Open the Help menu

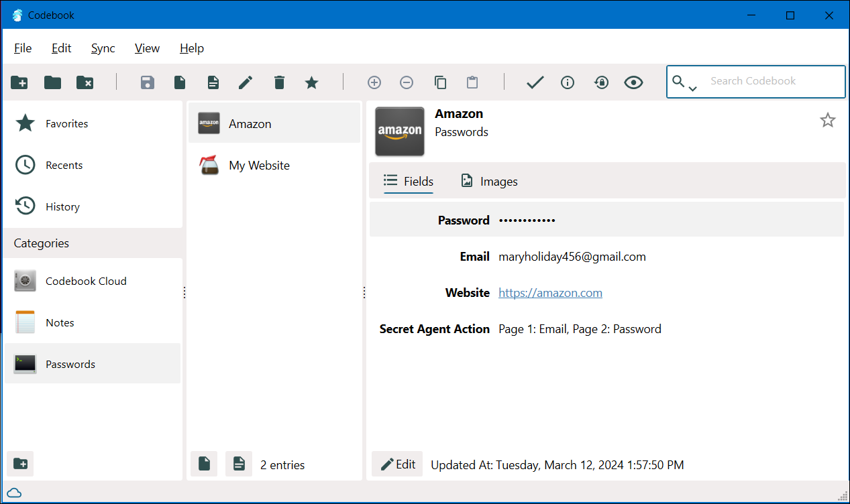(x=192, y=48)
